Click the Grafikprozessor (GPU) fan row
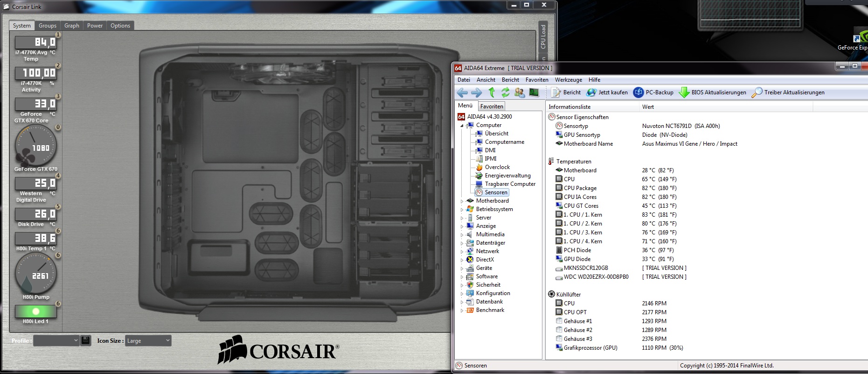The image size is (868, 374). click(707, 348)
